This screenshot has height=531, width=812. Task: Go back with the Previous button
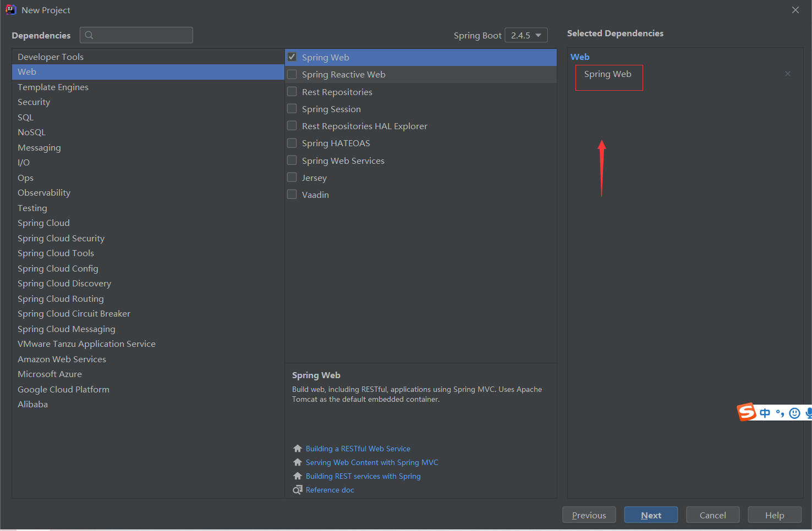pos(589,515)
